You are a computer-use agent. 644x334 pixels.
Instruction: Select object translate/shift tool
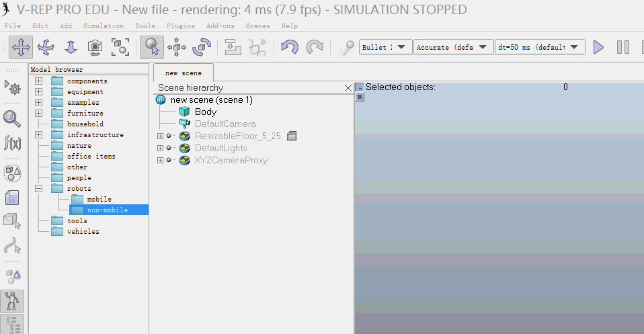point(177,47)
